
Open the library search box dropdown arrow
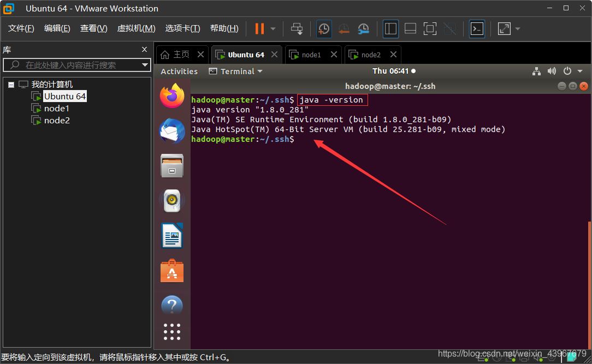145,65
